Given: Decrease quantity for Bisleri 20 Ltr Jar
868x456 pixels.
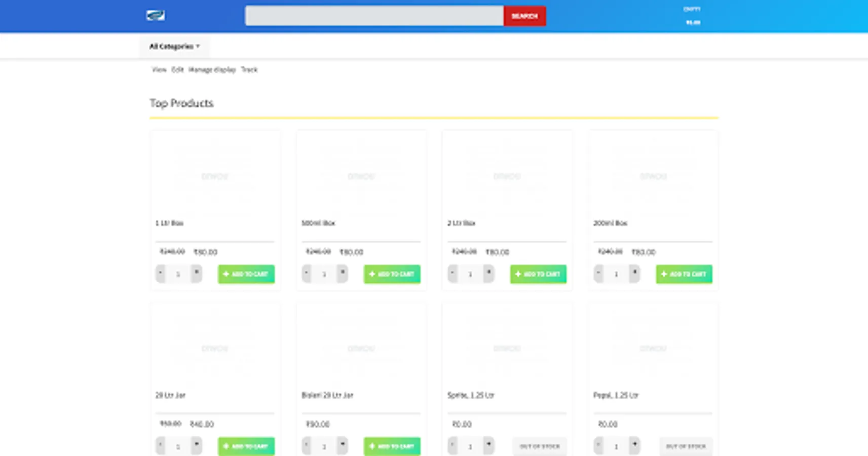Looking at the screenshot, I should [306, 446].
